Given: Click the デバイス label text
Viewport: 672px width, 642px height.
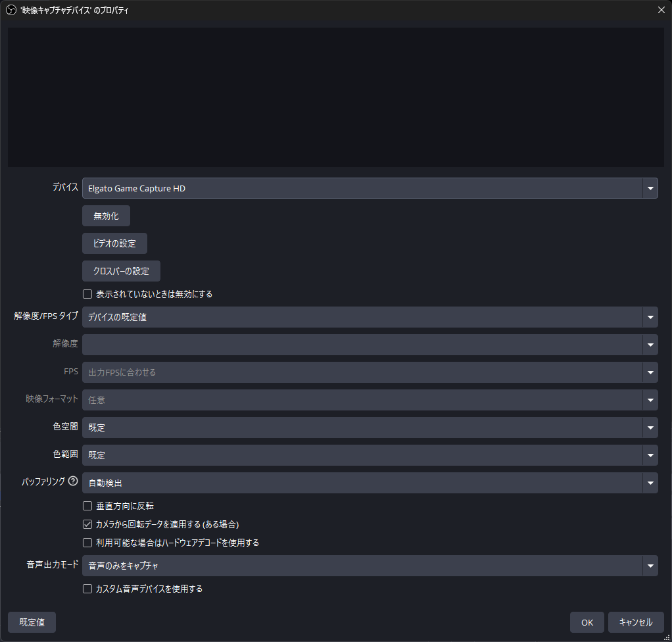Looking at the screenshot, I should tap(65, 187).
